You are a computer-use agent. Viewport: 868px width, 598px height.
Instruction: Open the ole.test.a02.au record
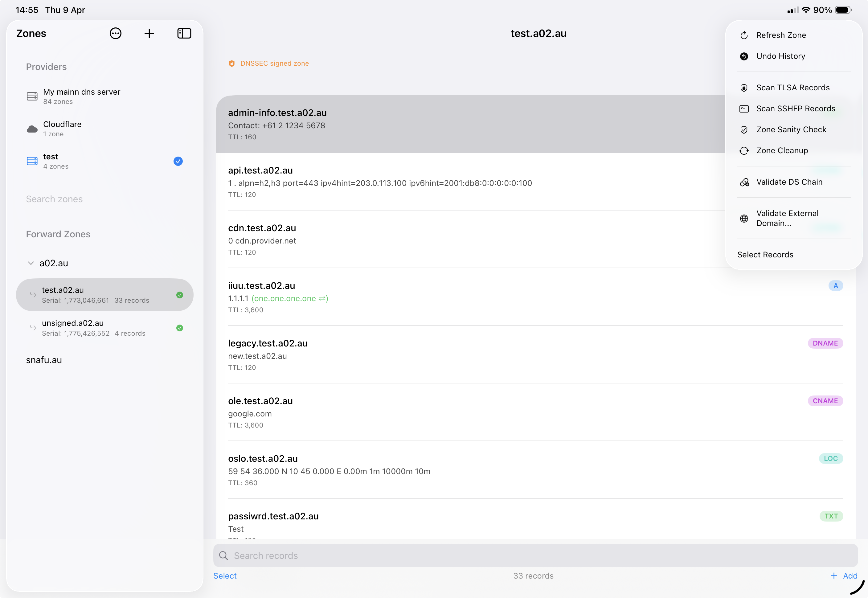click(x=536, y=412)
